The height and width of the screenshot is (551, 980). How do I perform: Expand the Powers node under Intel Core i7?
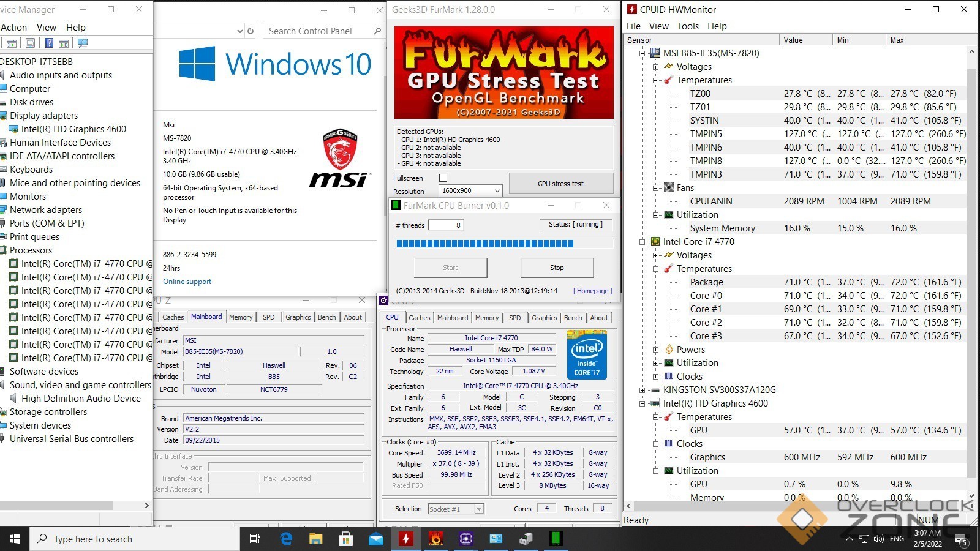[655, 350]
